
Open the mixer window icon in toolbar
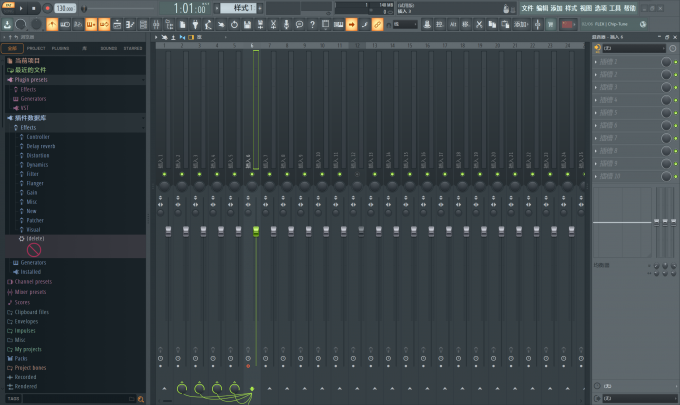point(156,25)
